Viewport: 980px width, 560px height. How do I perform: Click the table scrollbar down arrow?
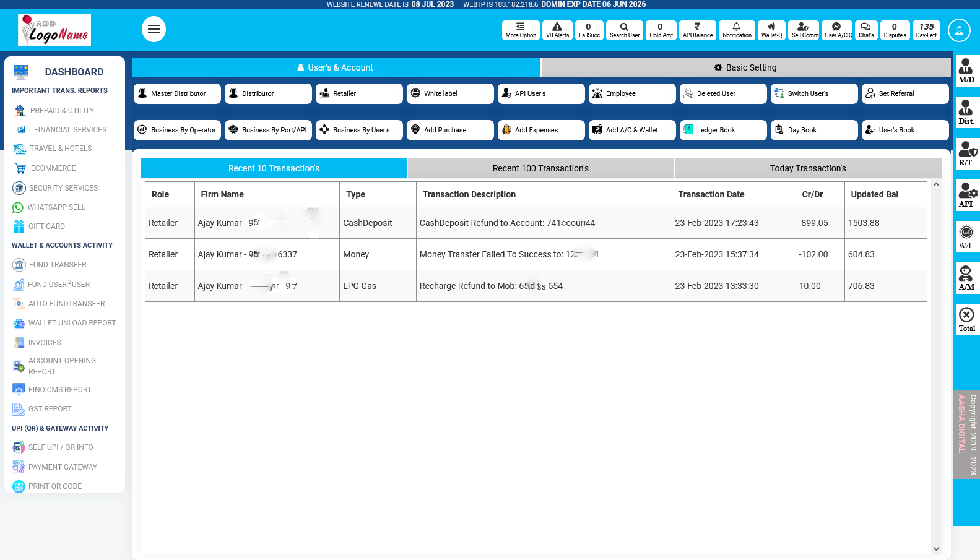[936, 549]
